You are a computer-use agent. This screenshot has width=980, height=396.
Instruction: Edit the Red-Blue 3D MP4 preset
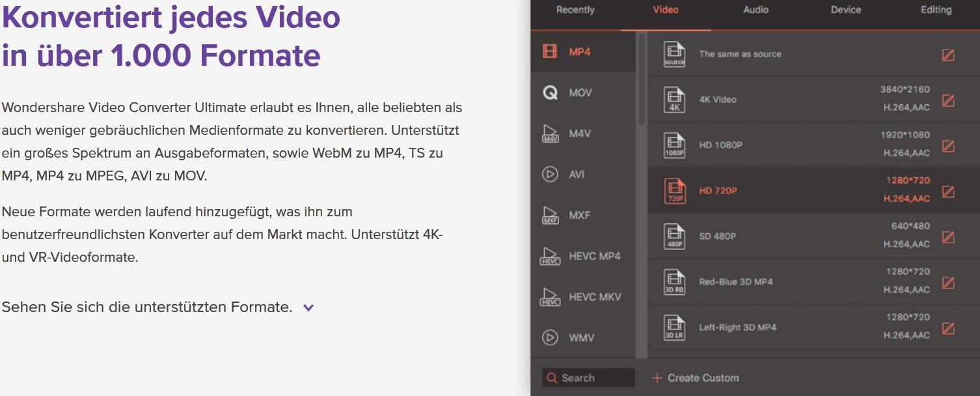tap(948, 283)
